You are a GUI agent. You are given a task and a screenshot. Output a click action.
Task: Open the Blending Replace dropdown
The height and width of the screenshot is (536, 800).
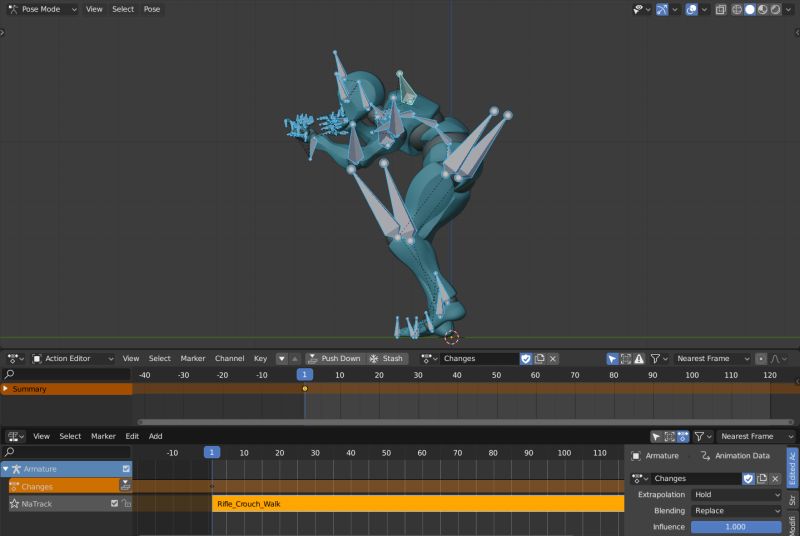[736, 511]
